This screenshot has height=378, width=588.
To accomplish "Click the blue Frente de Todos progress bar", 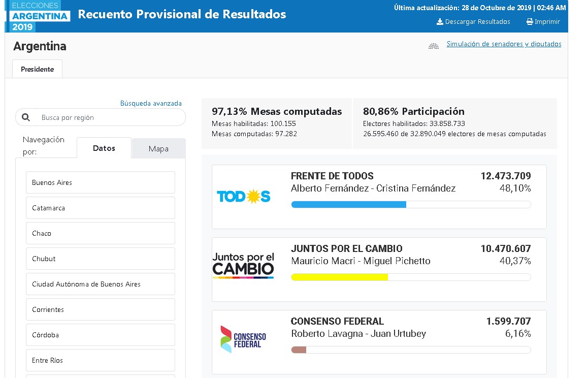I will click(348, 204).
